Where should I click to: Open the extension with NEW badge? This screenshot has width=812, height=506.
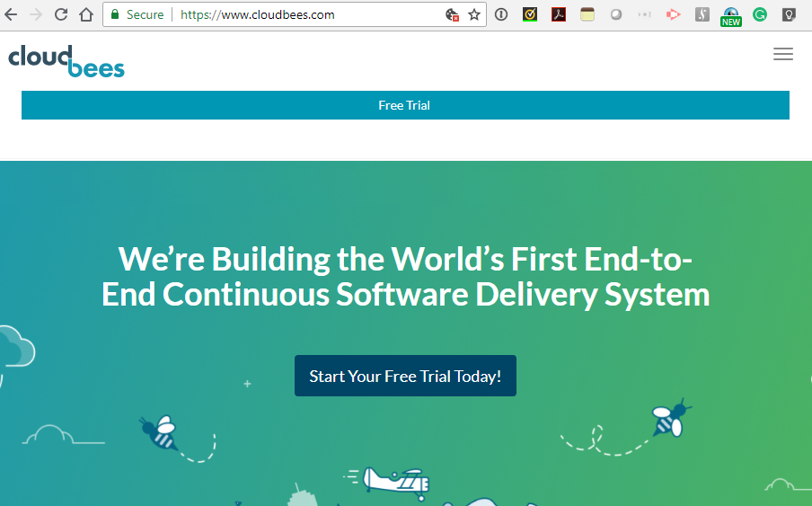click(730, 16)
